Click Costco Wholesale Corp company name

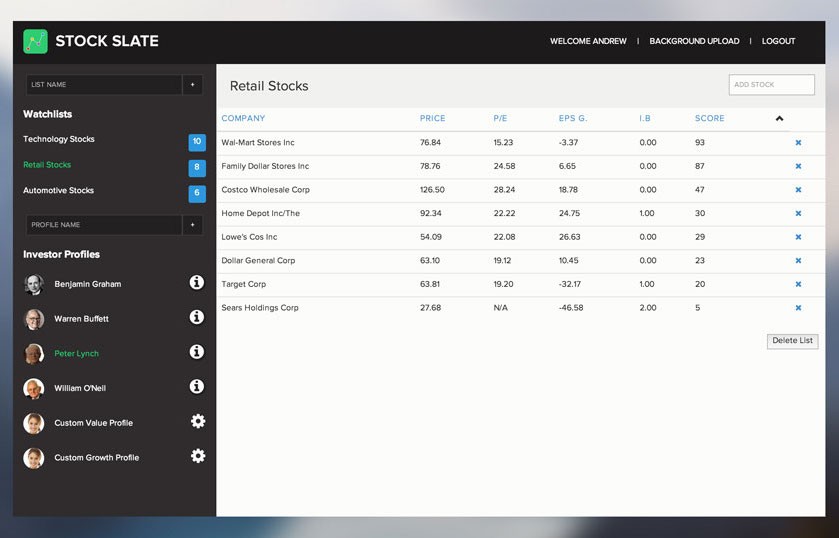(265, 190)
